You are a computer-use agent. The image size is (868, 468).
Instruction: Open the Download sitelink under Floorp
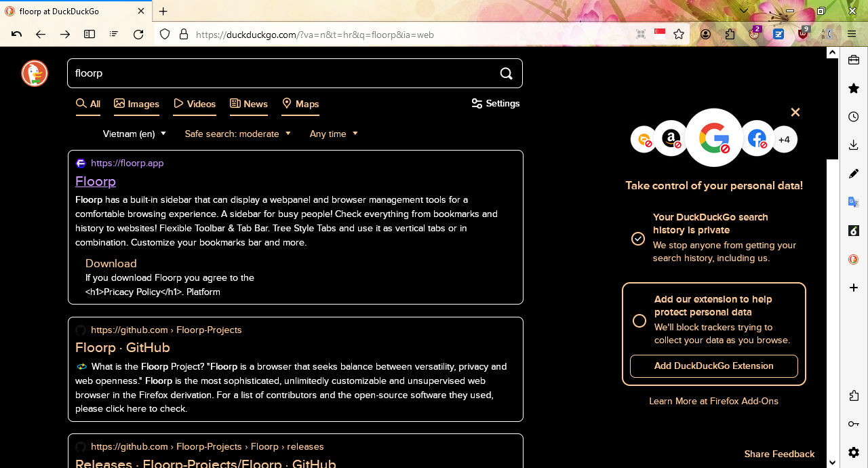click(111, 263)
